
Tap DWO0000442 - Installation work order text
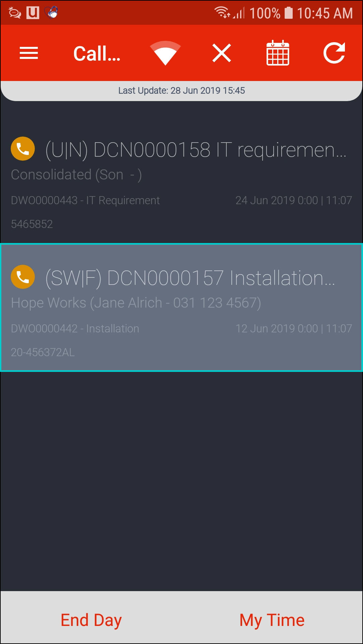pyautogui.click(x=75, y=328)
